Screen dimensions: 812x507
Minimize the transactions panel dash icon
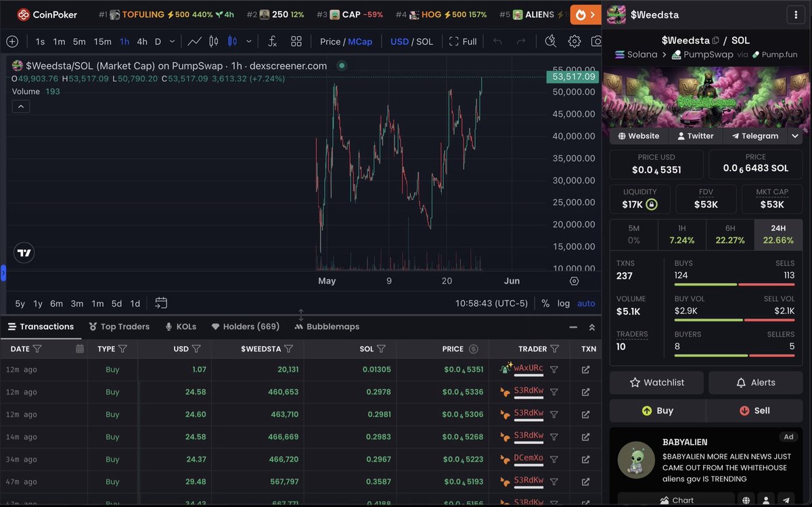pyautogui.click(x=573, y=327)
